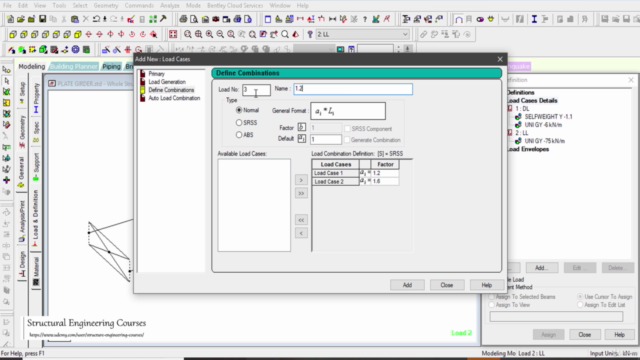Click the Load Case 1 table cell
640x360 pixels.
[336, 173]
